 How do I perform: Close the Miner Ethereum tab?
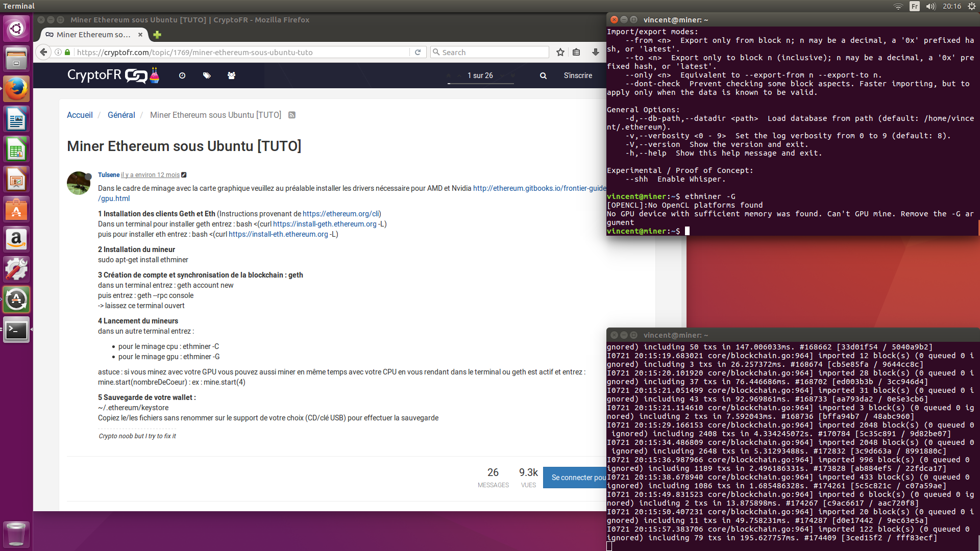pyautogui.click(x=140, y=35)
